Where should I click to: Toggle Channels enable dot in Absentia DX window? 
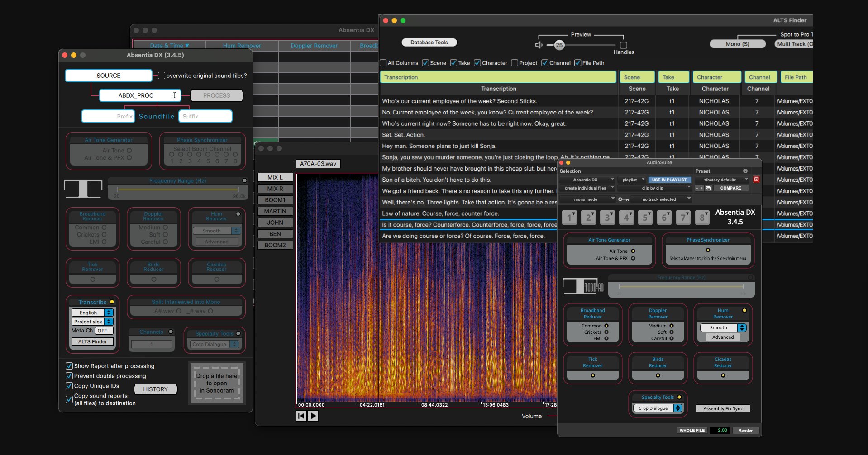coord(171,332)
